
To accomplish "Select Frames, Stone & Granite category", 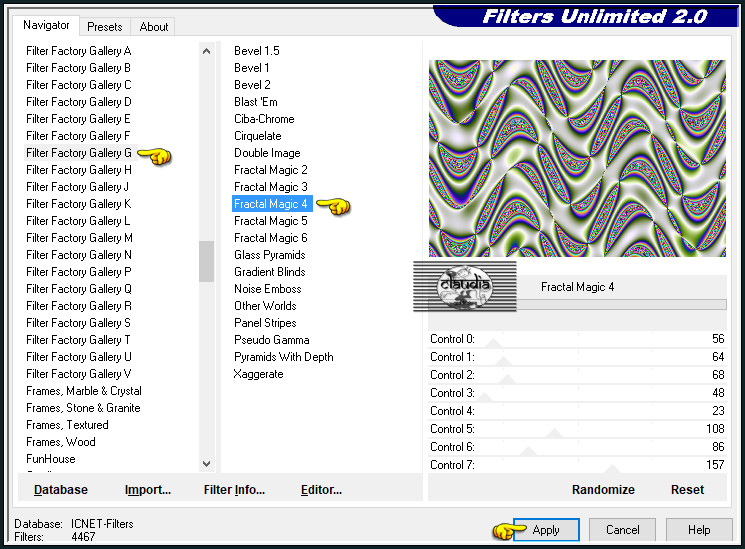I will 83,408.
